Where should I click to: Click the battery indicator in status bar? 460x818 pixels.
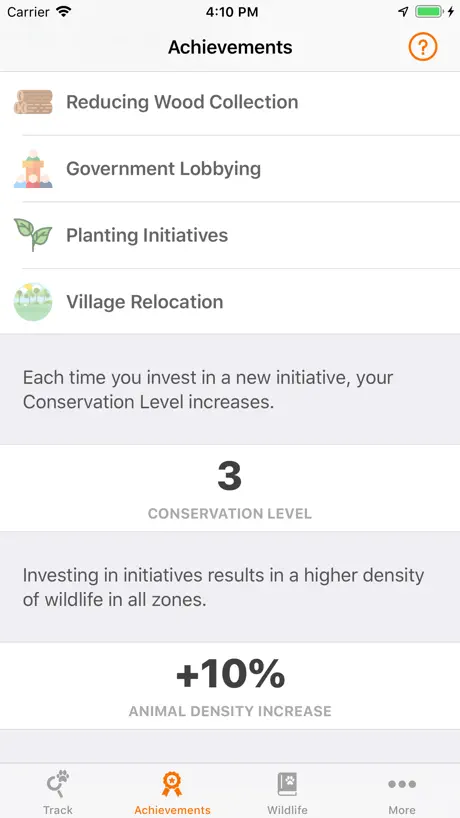coord(430,12)
